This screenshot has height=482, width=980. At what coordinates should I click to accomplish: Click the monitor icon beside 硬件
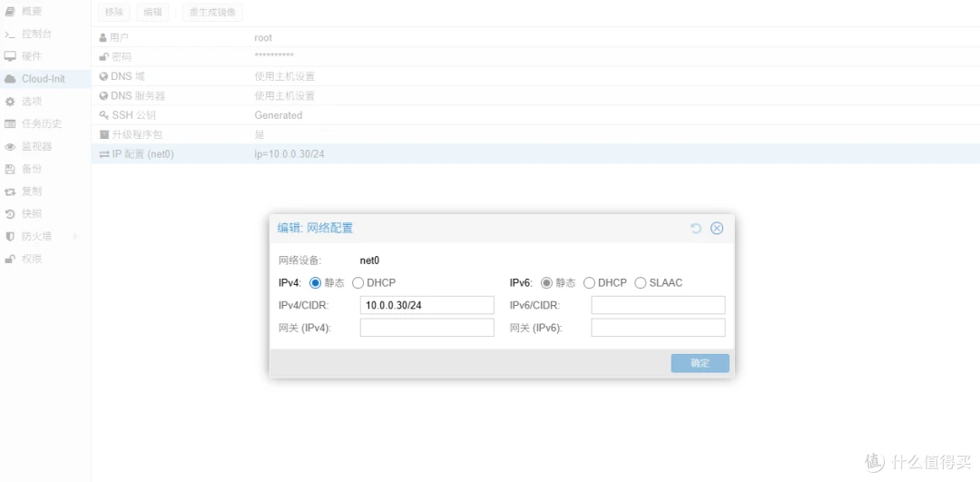(9, 56)
